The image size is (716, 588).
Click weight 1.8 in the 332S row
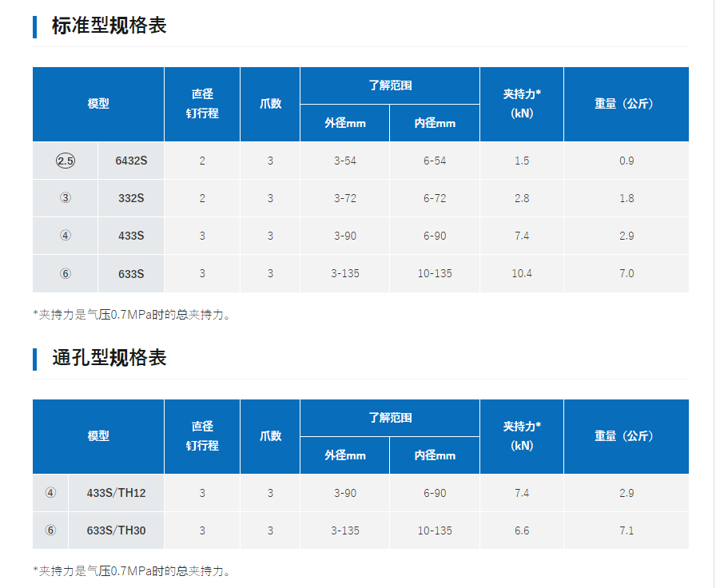click(626, 198)
